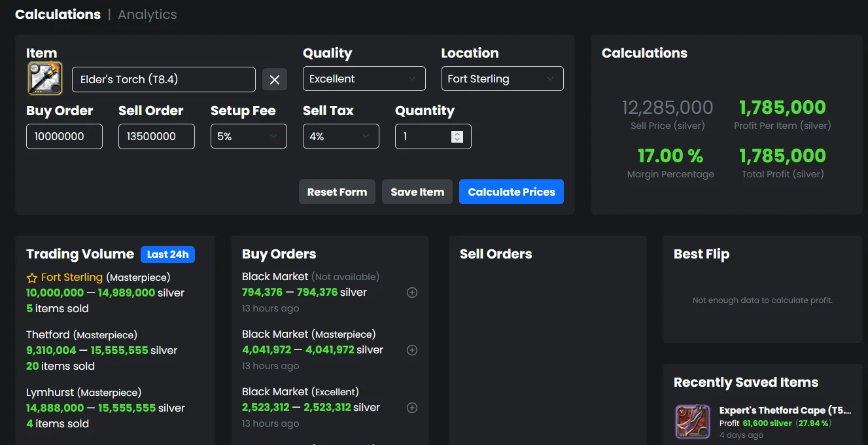
Task: Clear the item name with X button
Action: 275,79
